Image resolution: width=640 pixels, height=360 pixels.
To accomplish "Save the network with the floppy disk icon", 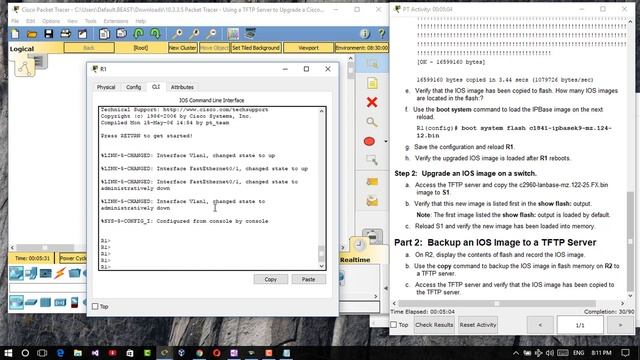I will 49,34.
